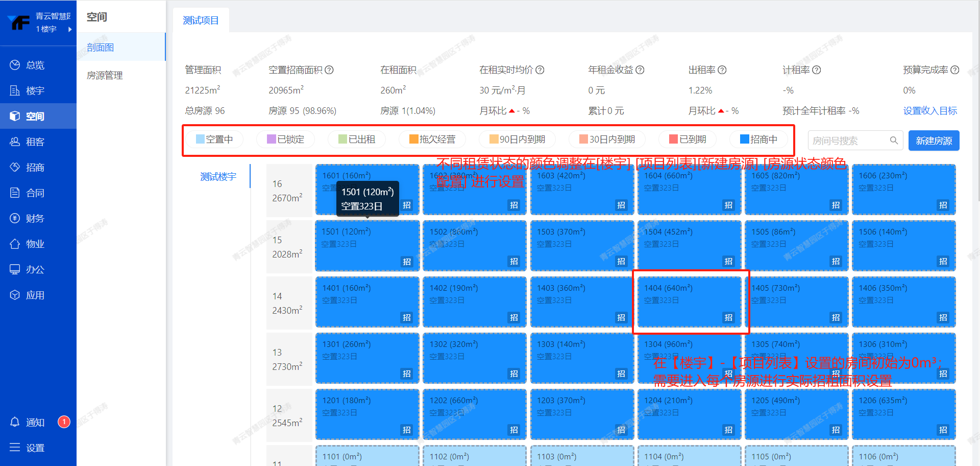
Task: Click the orange 拖欠经营 color swatch
Action: (x=413, y=139)
